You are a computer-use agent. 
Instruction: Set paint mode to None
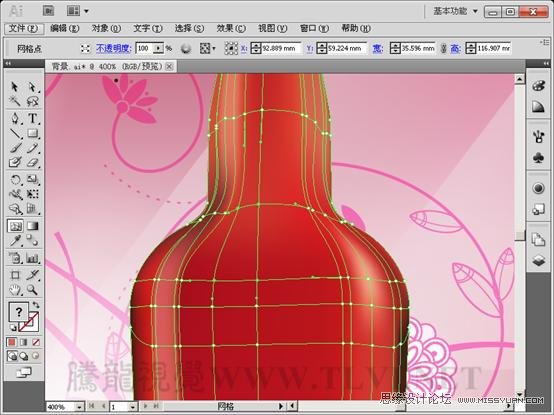[36, 342]
